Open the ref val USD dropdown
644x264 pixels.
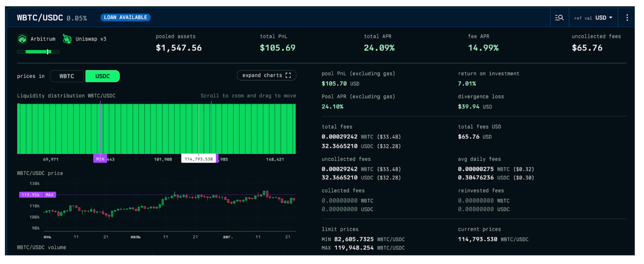point(593,18)
